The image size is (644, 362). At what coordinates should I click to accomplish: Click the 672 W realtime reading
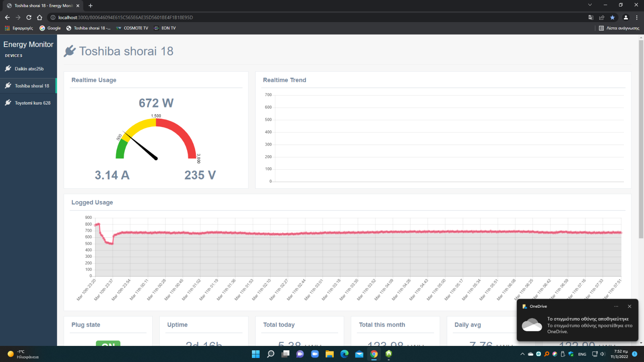click(156, 103)
